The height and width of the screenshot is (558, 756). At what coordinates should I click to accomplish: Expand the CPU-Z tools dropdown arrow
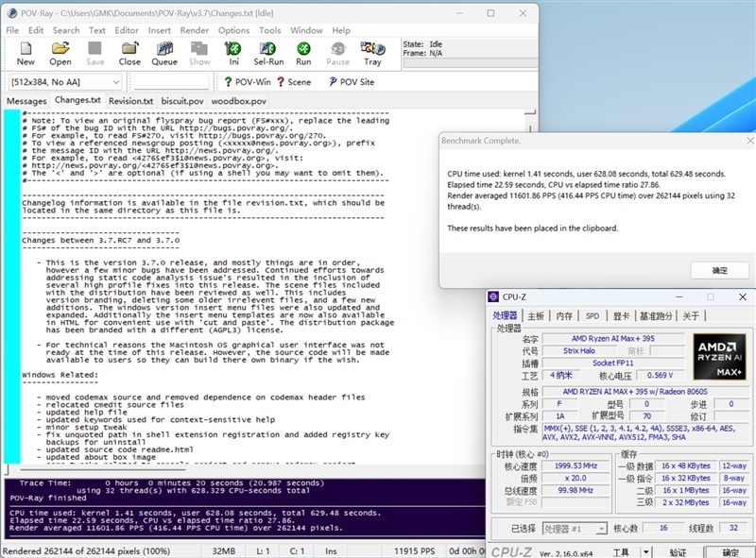tap(645, 552)
